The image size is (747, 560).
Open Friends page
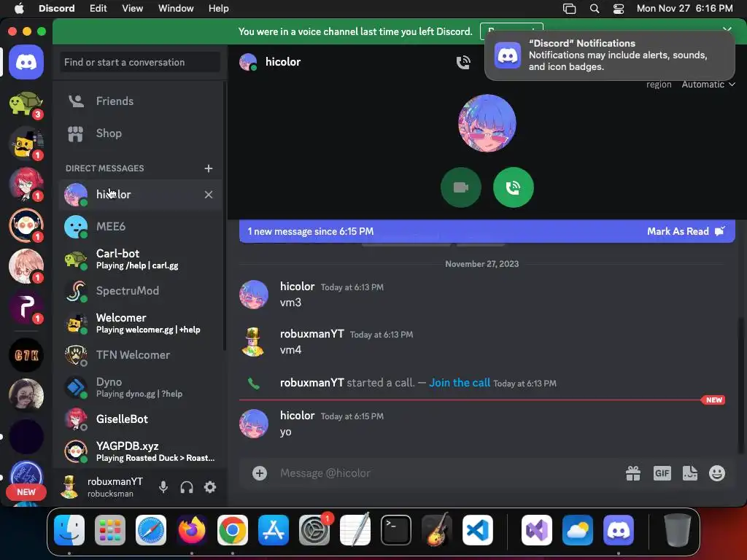click(x=141, y=101)
